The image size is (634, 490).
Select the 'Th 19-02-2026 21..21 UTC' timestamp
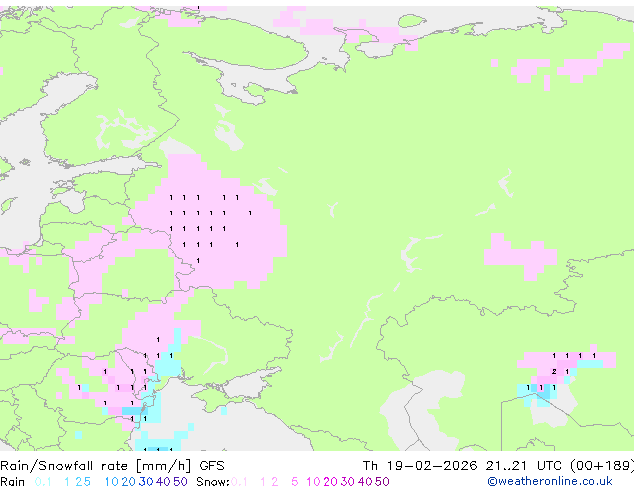pyautogui.click(x=464, y=466)
